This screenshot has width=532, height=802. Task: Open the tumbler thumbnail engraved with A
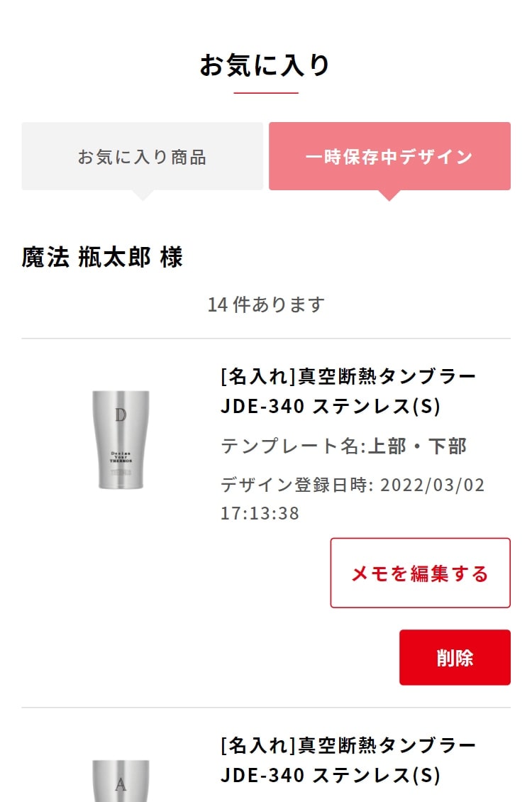[x=121, y=781]
